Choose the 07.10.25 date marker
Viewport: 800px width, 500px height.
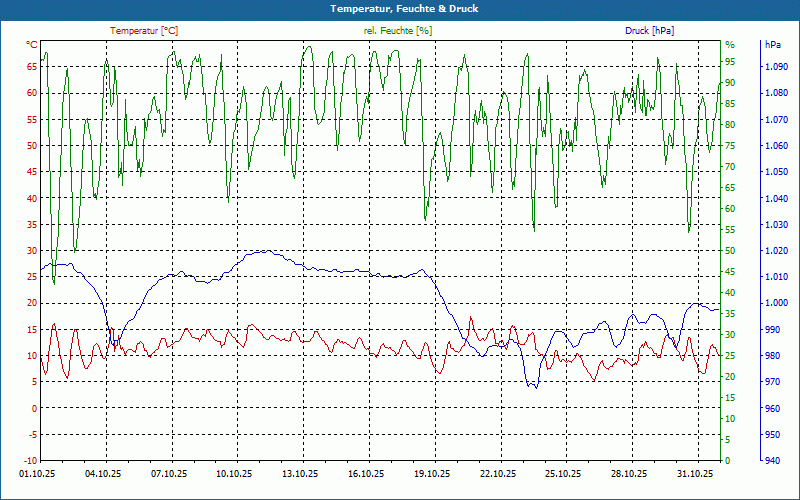170,474
